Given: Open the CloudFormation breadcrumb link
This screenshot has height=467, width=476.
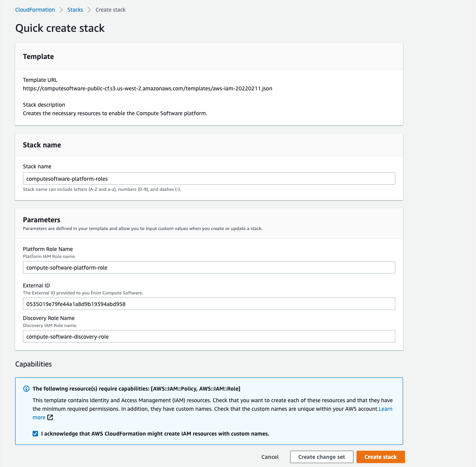Looking at the screenshot, I should click(x=35, y=10).
